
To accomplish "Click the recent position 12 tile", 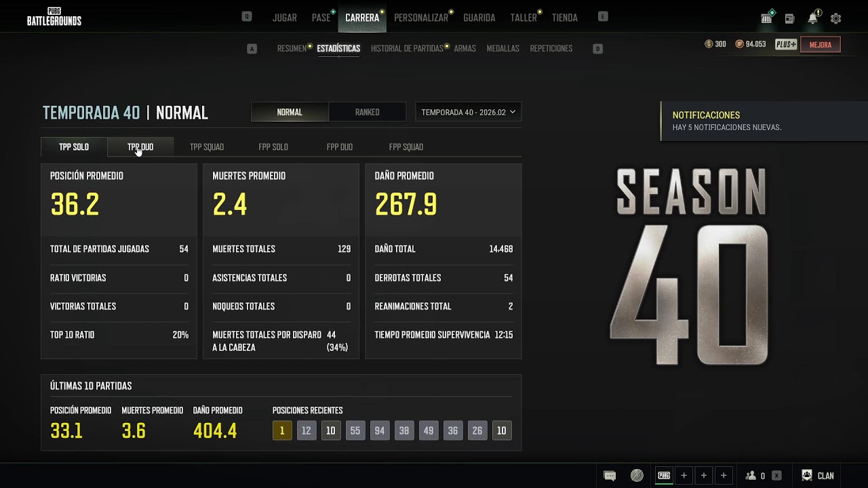I will point(307,430).
